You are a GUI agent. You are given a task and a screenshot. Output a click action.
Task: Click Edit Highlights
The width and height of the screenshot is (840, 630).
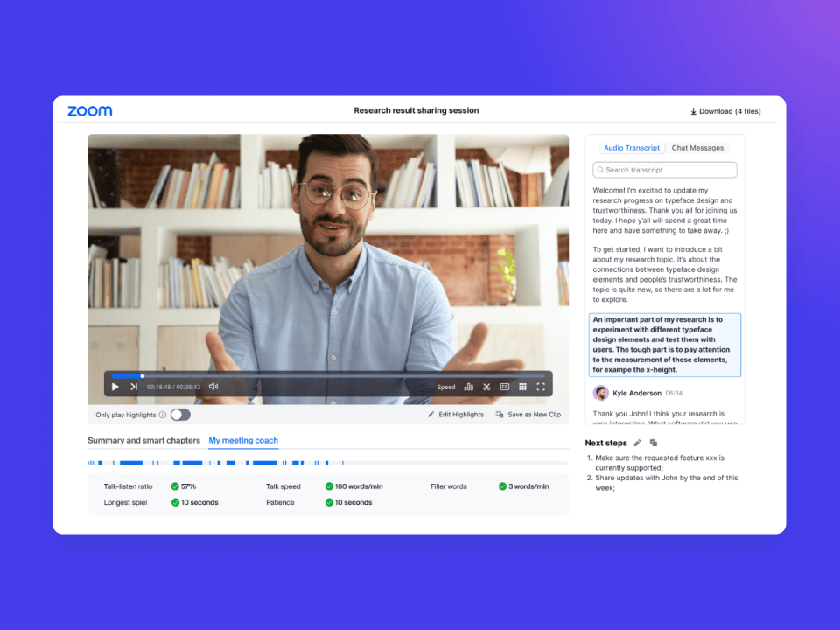tap(456, 415)
